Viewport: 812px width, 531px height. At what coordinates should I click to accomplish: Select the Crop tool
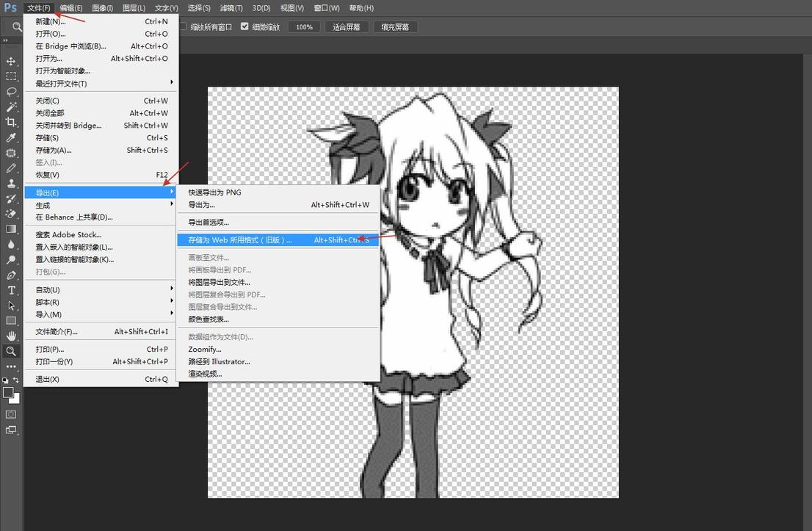pyautogui.click(x=11, y=122)
